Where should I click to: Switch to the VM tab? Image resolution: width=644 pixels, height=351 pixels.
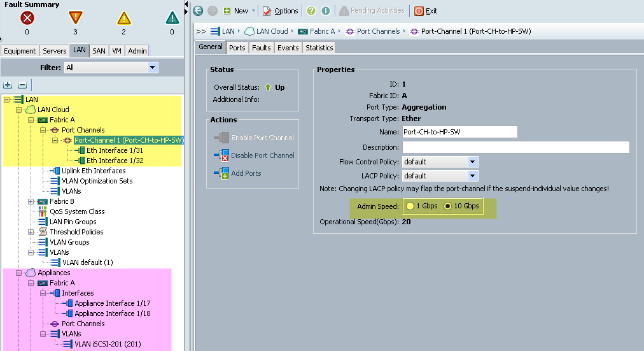coord(116,51)
